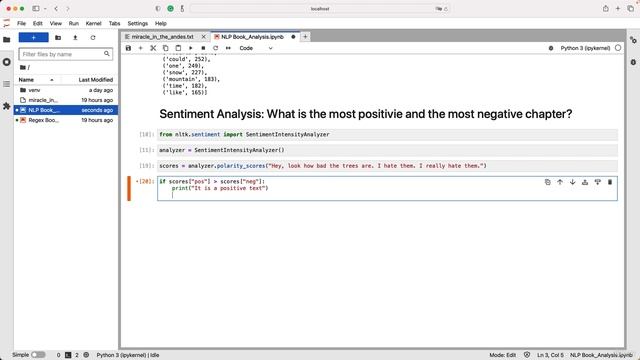Refresh the file browser list
Viewport: 640px width, 360px height.
tap(93, 38)
